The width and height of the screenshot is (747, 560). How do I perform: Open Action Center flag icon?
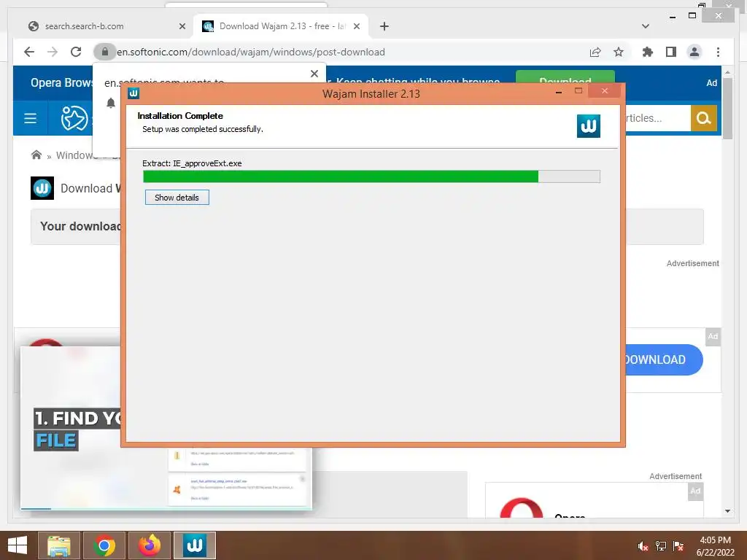(x=678, y=546)
